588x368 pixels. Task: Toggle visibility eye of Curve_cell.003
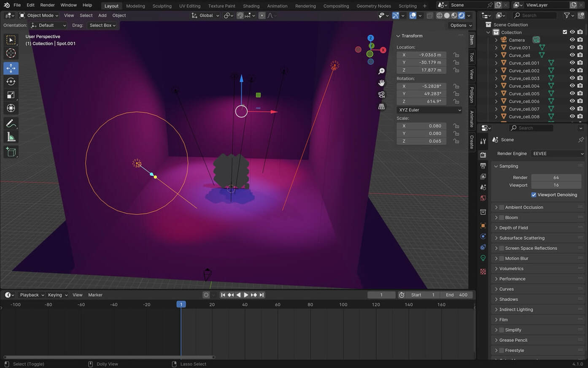(x=572, y=78)
